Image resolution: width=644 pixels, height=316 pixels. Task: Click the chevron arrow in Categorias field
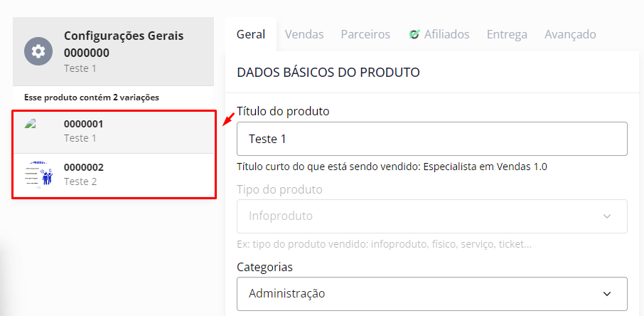tap(607, 293)
